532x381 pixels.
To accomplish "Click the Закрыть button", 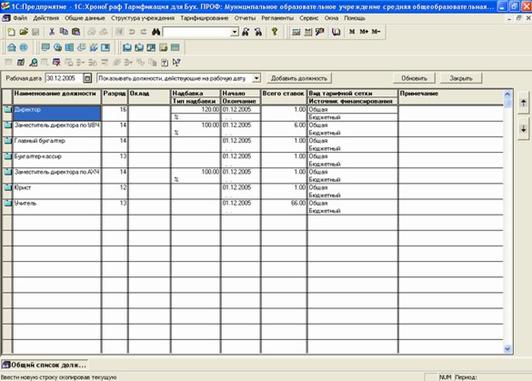I will tap(461, 78).
